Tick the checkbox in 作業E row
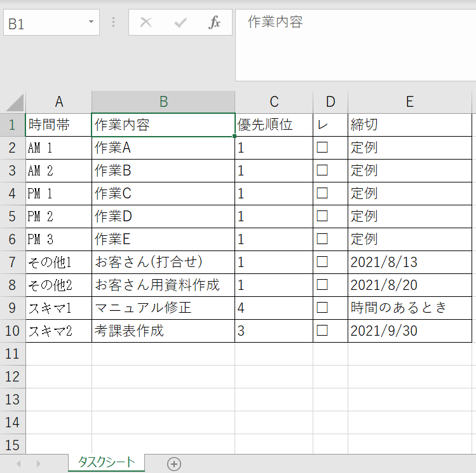Viewport: 476px width, 473px height. click(x=322, y=239)
